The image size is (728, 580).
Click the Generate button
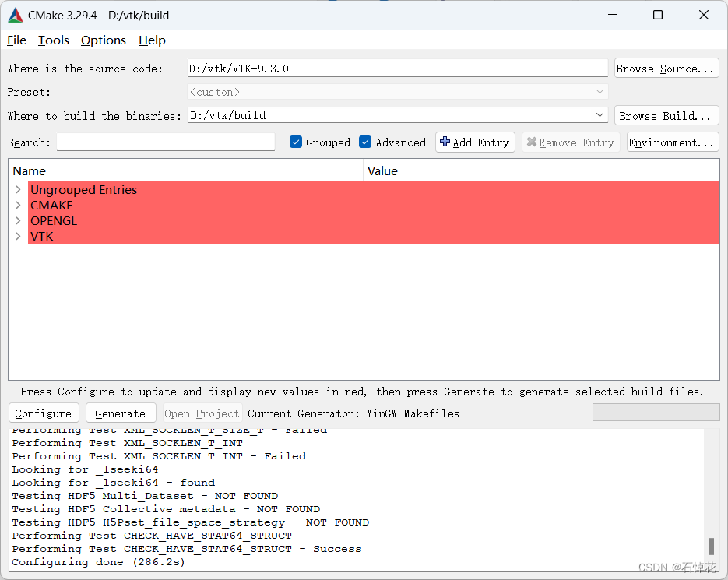(120, 413)
